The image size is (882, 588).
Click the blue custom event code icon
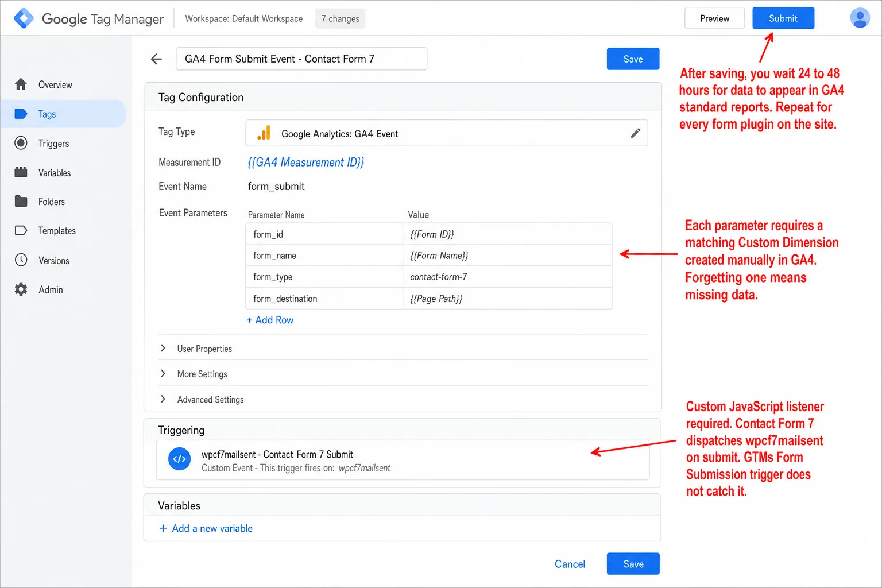[179, 459]
